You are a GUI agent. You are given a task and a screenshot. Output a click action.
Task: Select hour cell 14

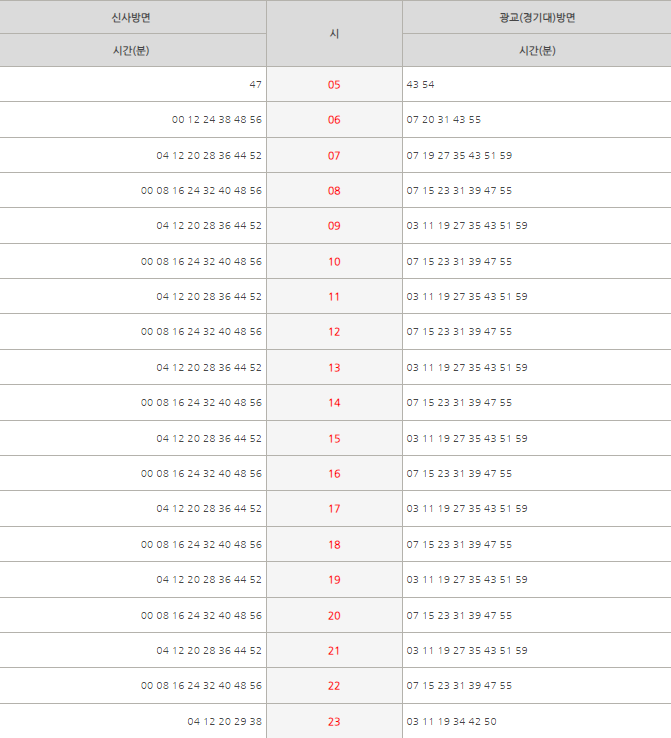[334, 402]
